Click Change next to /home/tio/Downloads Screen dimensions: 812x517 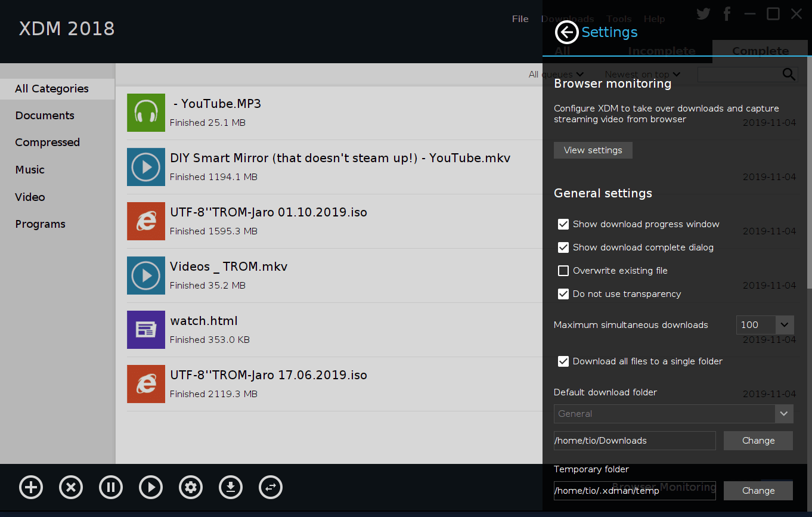tap(758, 441)
